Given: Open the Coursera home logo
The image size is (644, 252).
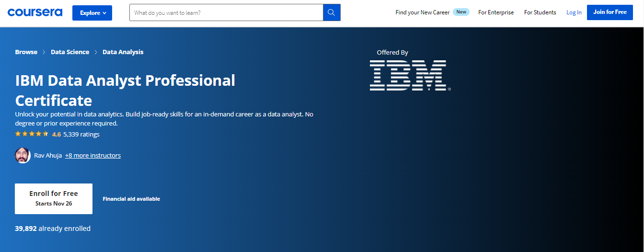Looking at the screenshot, I should [34, 12].
